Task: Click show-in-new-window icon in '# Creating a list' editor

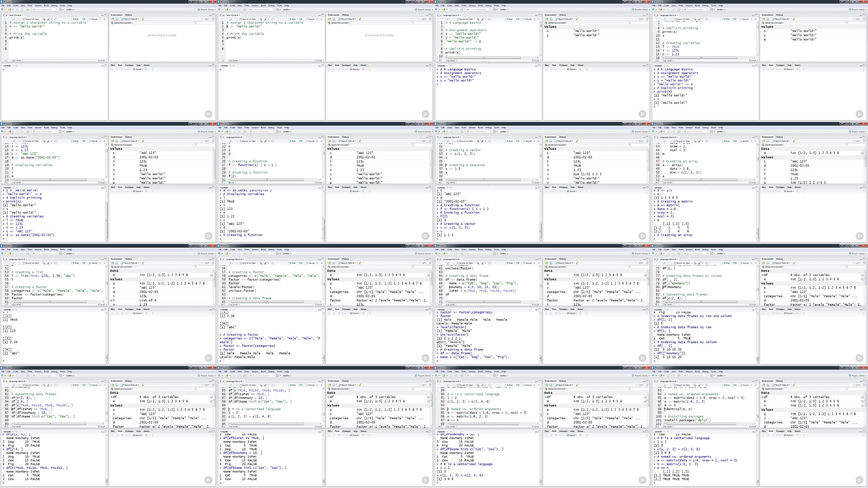Action: pyautogui.click(x=14, y=263)
